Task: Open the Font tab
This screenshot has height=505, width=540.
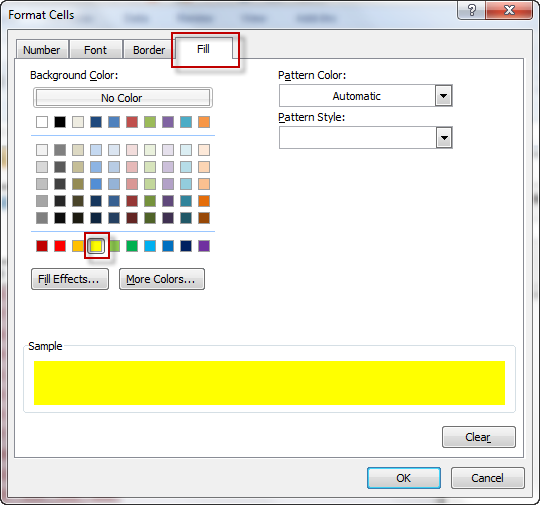Action: [95, 50]
